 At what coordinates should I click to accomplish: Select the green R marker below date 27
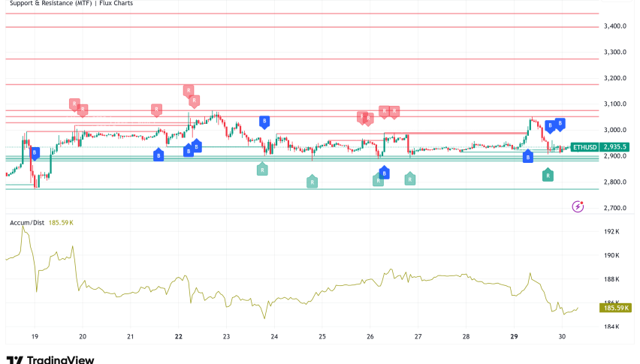pyautogui.click(x=409, y=179)
